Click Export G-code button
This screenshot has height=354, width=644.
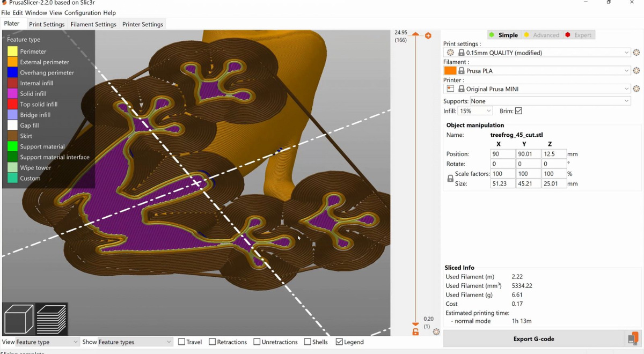[x=534, y=339]
